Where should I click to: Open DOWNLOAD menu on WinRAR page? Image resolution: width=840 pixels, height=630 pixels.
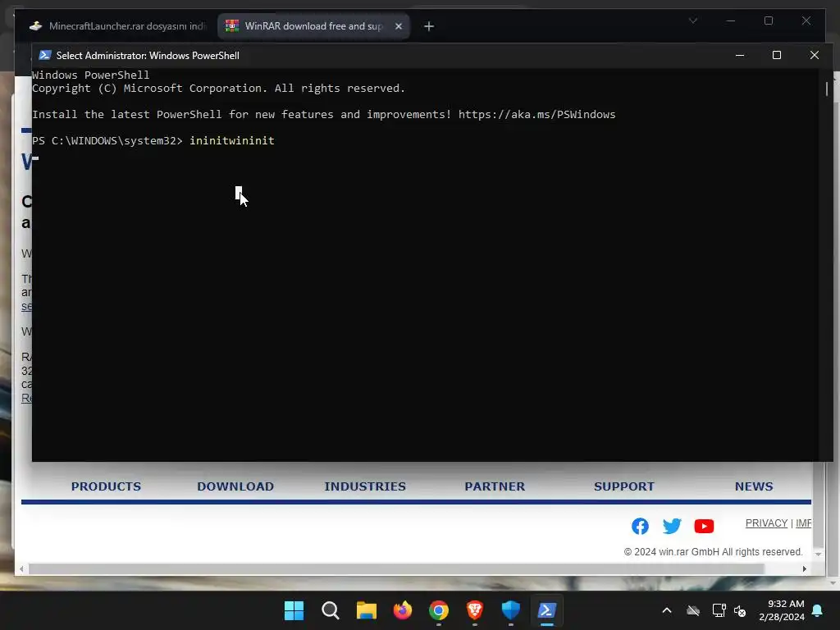point(235,486)
